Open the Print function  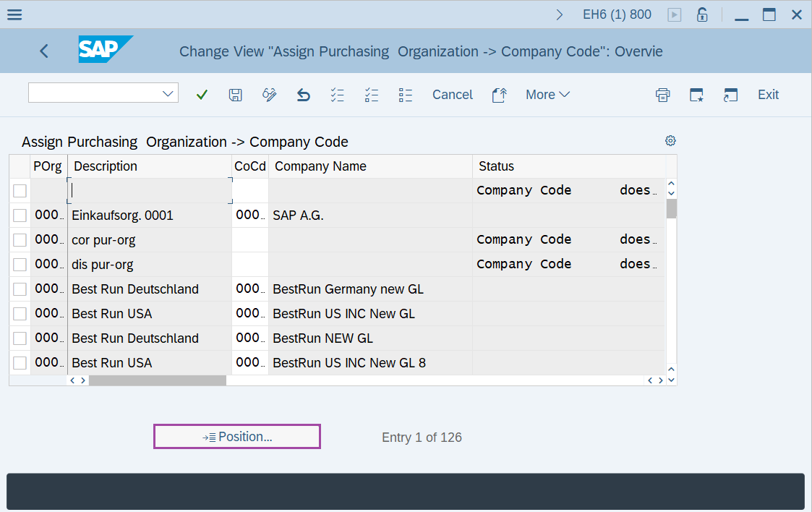coord(662,94)
